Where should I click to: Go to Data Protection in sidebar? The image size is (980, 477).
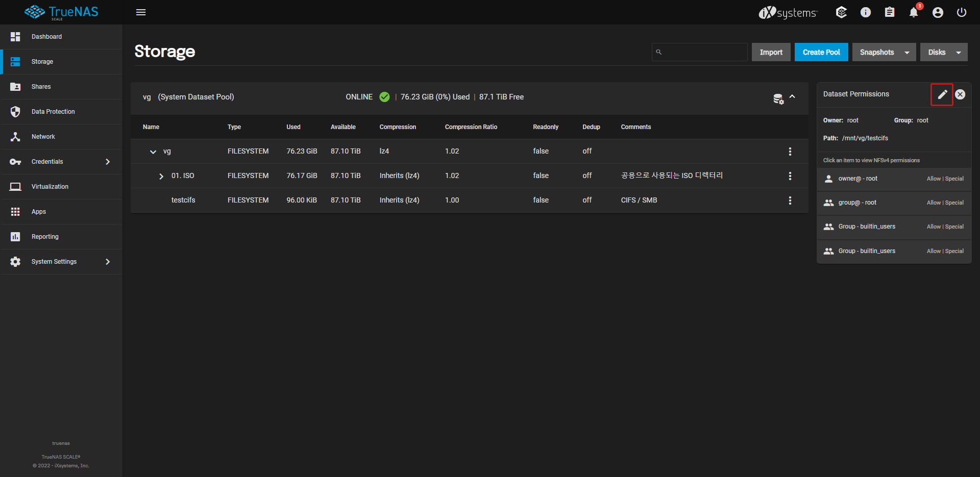(x=53, y=112)
